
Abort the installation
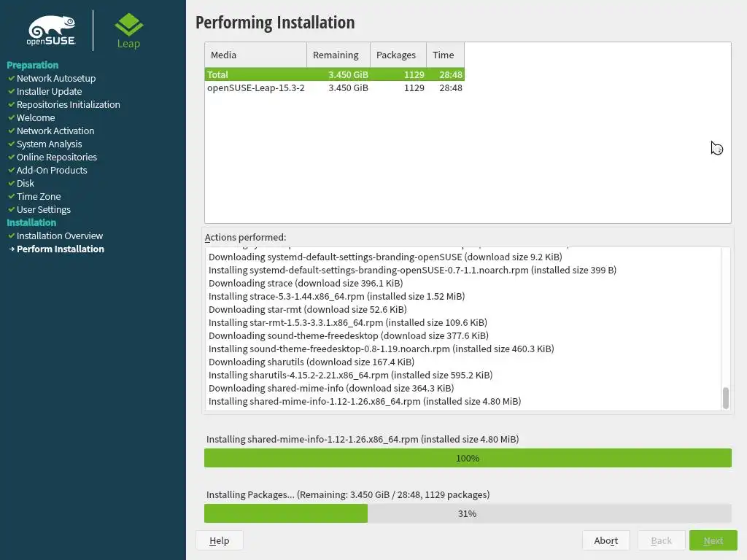pos(606,540)
